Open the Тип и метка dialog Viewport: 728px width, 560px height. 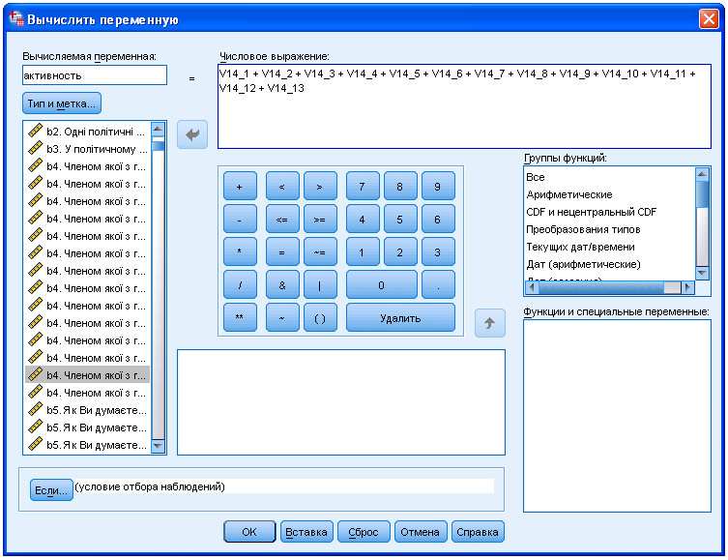[x=61, y=103]
